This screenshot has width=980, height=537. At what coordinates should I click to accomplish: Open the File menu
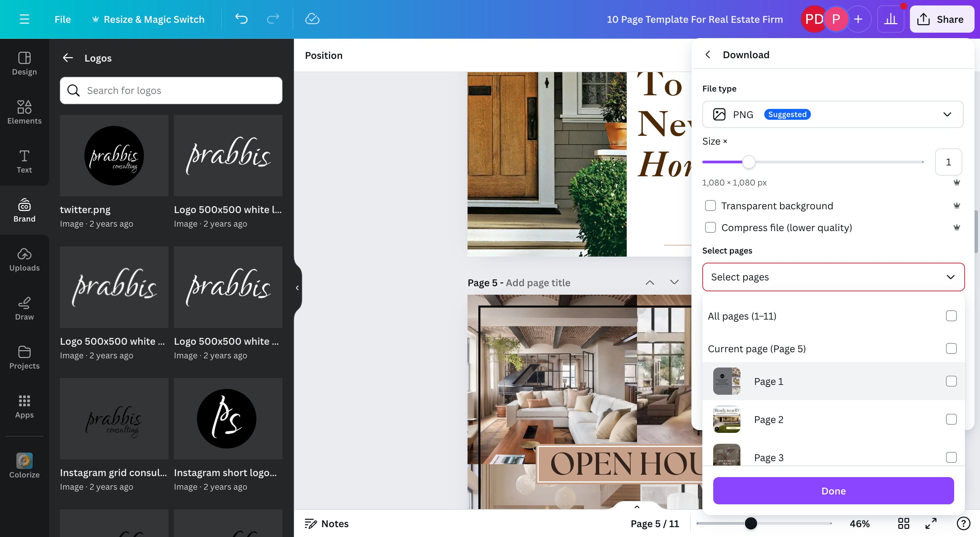(x=62, y=19)
